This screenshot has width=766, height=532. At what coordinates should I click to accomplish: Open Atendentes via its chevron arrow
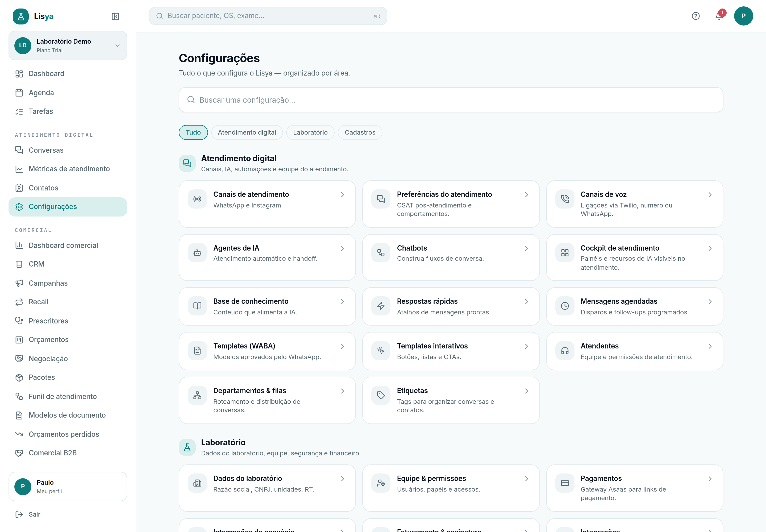(710, 346)
